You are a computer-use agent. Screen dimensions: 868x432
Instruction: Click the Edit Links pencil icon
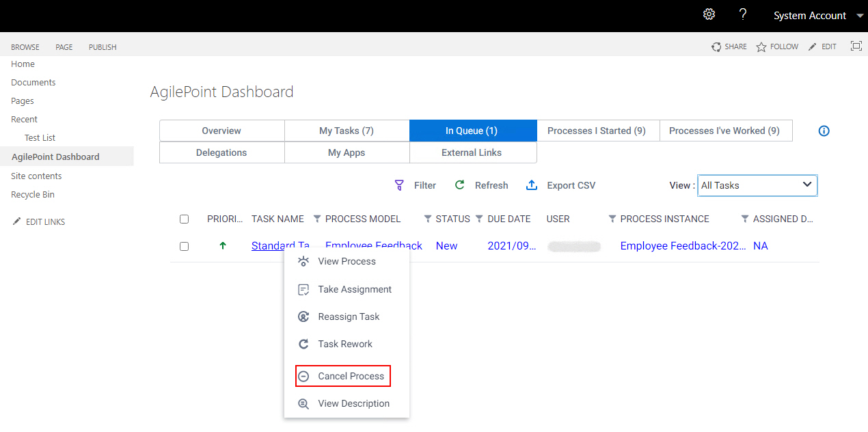pyautogui.click(x=16, y=221)
